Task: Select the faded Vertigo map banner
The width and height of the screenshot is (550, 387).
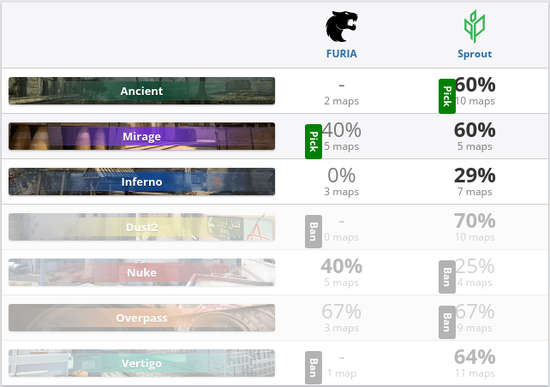Action: [x=142, y=363]
